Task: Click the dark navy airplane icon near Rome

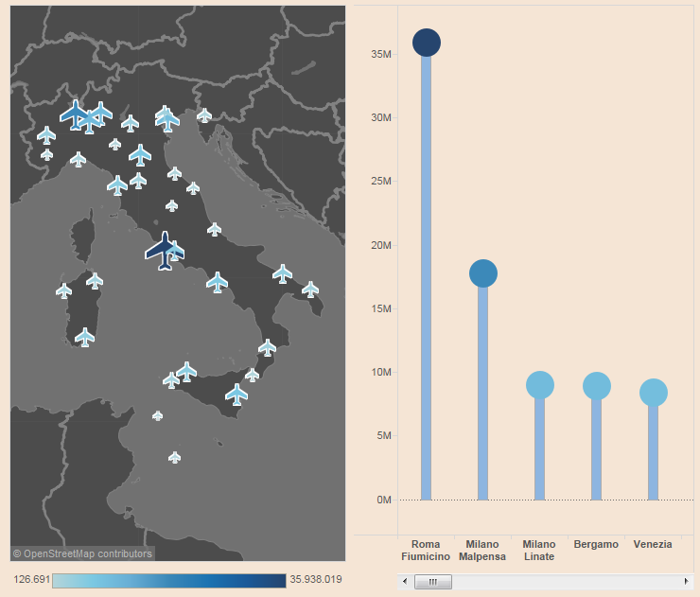Action: pos(163,251)
